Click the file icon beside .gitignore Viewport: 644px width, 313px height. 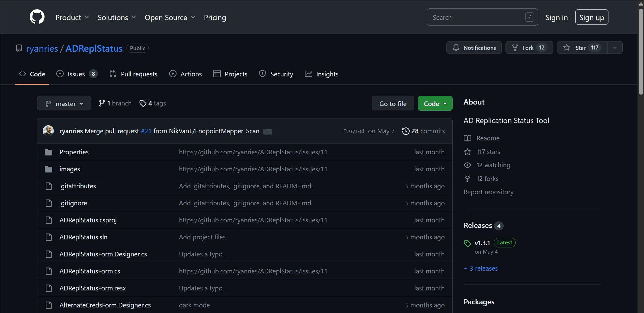pyautogui.click(x=49, y=203)
